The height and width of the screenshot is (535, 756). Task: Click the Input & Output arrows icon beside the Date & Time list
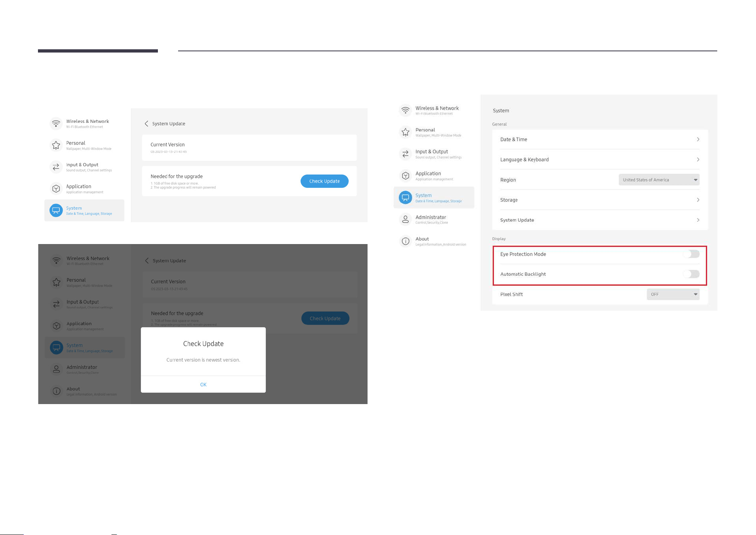click(x=405, y=154)
